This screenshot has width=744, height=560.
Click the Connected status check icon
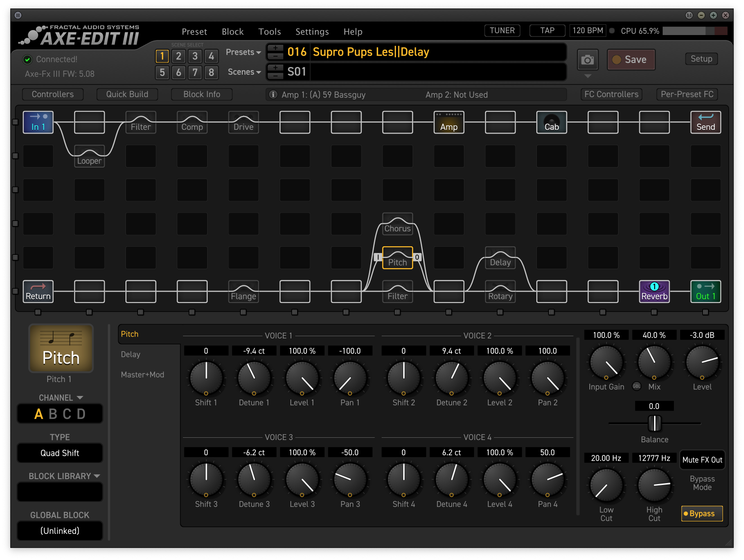pos(27,59)
